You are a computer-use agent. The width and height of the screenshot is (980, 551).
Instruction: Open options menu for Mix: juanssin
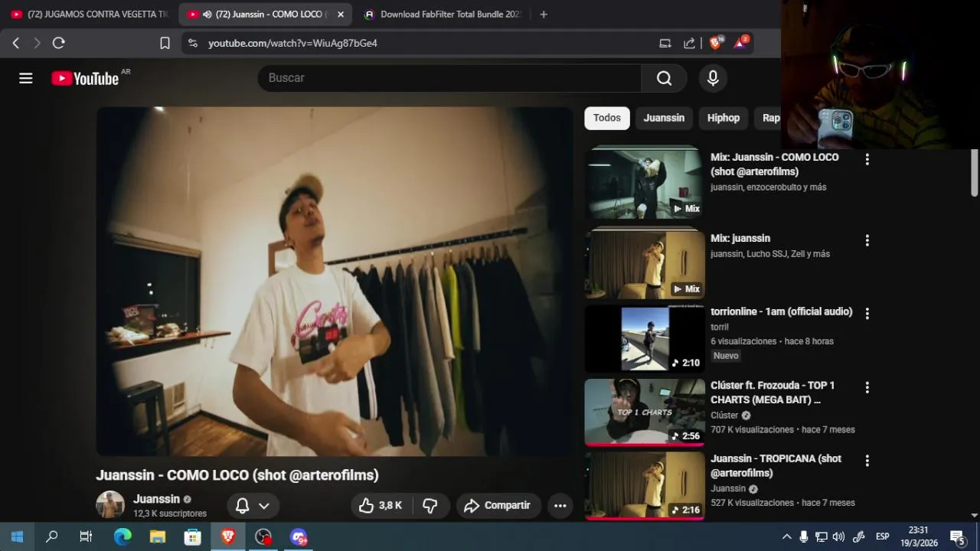pyautogui.click(x=867, y=240)
